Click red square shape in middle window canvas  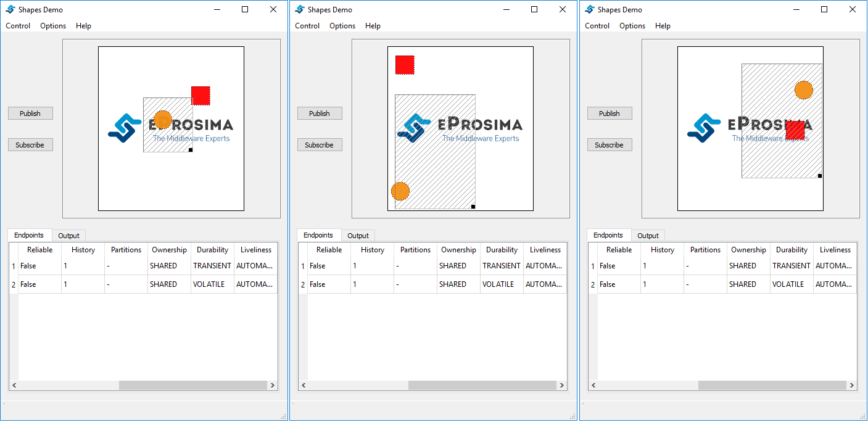point(405,65)
